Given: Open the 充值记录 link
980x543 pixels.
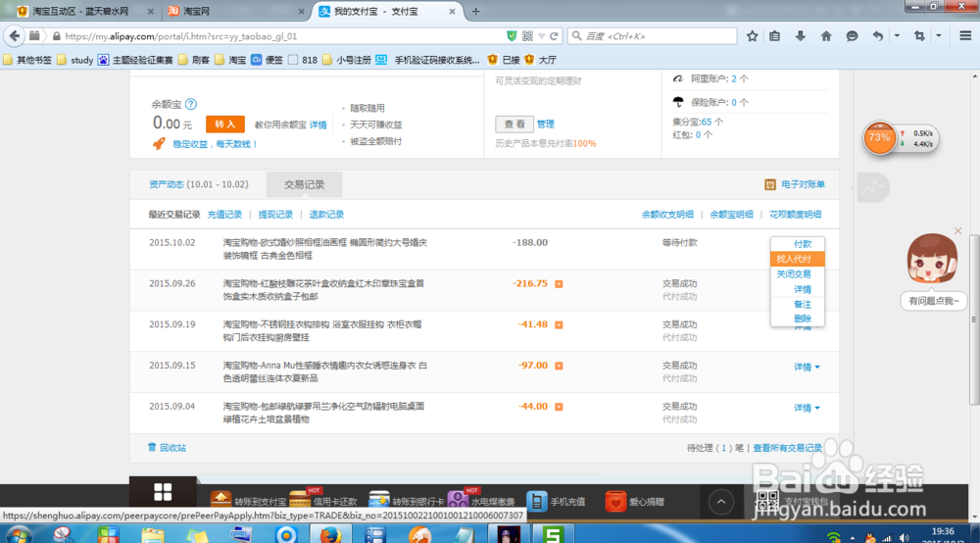Looking at the screenshot, I should (224, 215).
